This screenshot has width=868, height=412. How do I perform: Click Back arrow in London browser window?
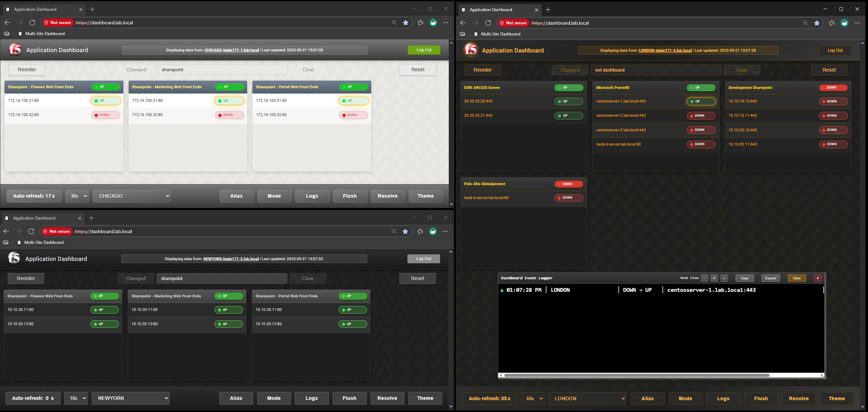tap(463, 23)
